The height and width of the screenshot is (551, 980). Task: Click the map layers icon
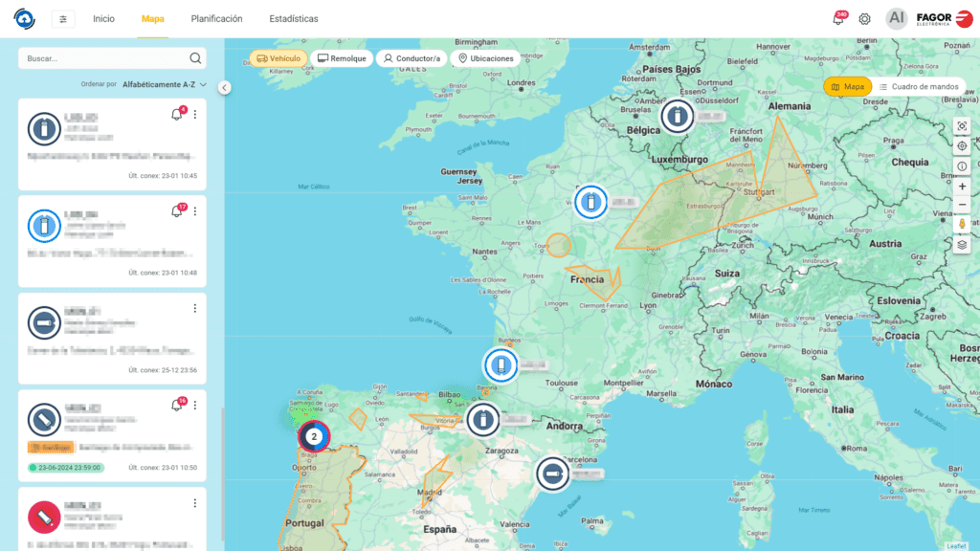pos(962,244)
